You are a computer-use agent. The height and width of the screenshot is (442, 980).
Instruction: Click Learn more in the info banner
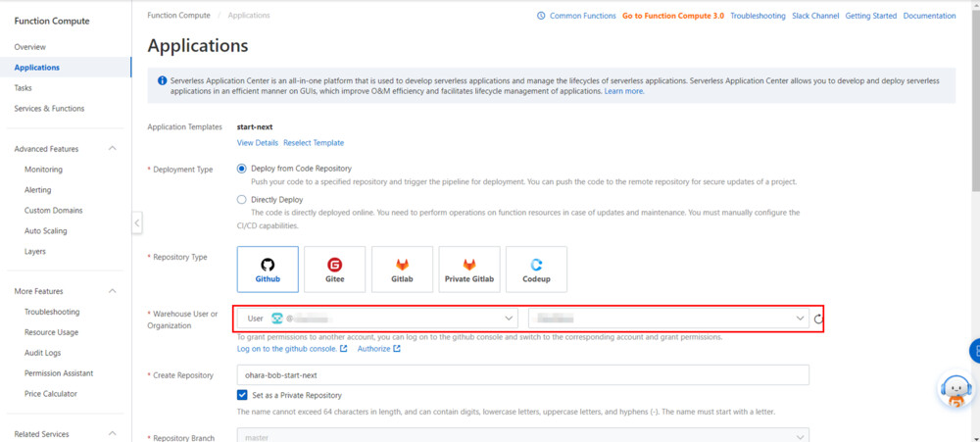coord(623,91)
